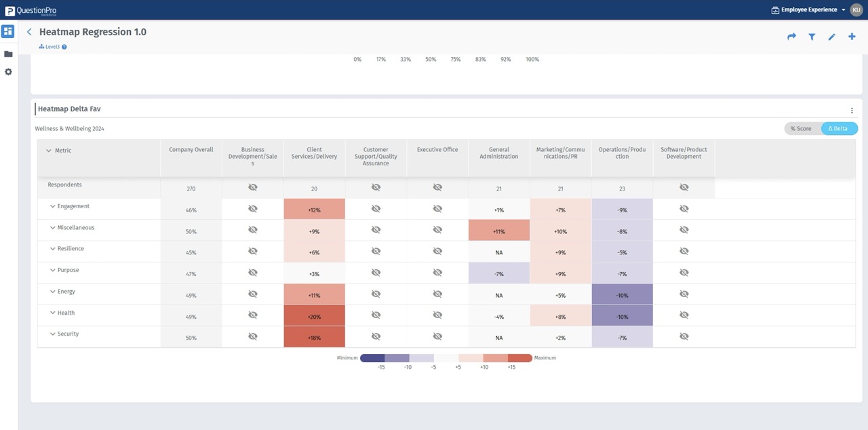Expand the Engagement metric row
This screenshot has height=430, width=868.
(52, 206)
